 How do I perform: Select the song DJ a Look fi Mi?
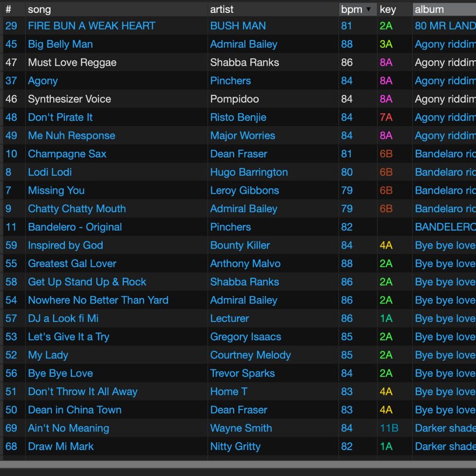coord(63,318)
